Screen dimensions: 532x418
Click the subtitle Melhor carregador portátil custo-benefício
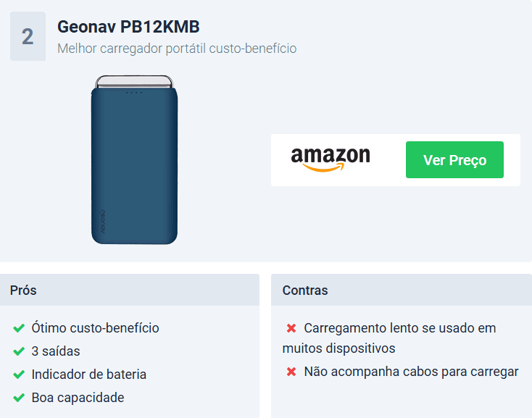[177, 49]
